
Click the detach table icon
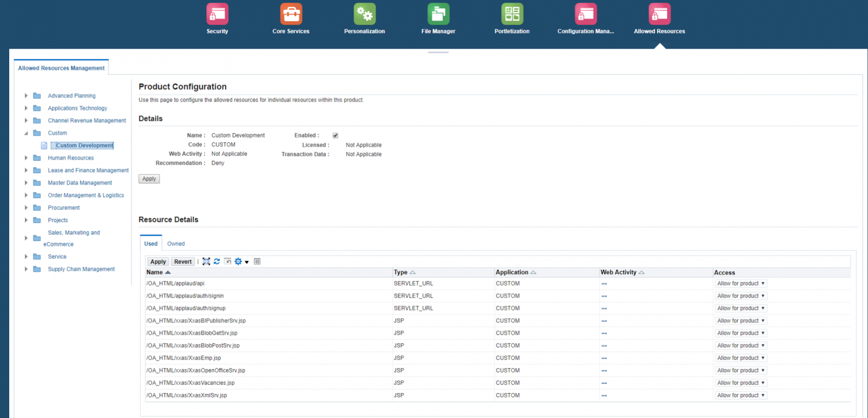(x=206, y=262)
